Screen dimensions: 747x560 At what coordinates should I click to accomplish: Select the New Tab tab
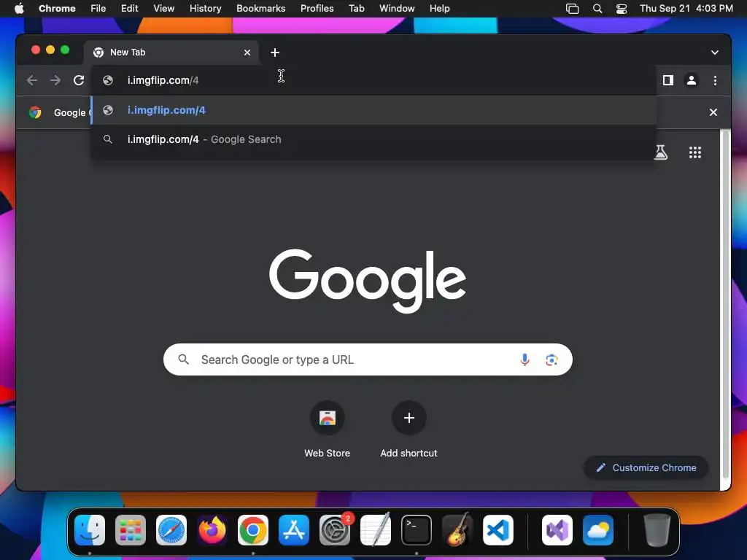point(171,52)
